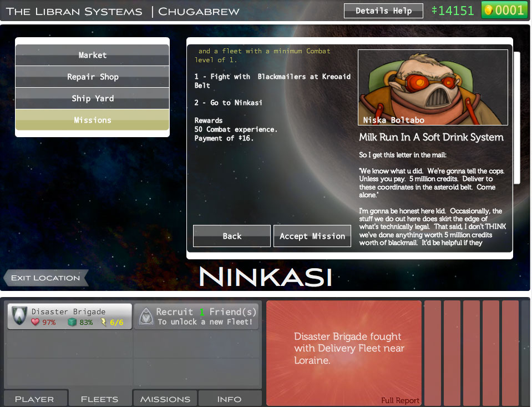This screenshot has height=407, width=532.
Task: Open the Full Report link
Action: pyautogui.click(x=400, y=400)
